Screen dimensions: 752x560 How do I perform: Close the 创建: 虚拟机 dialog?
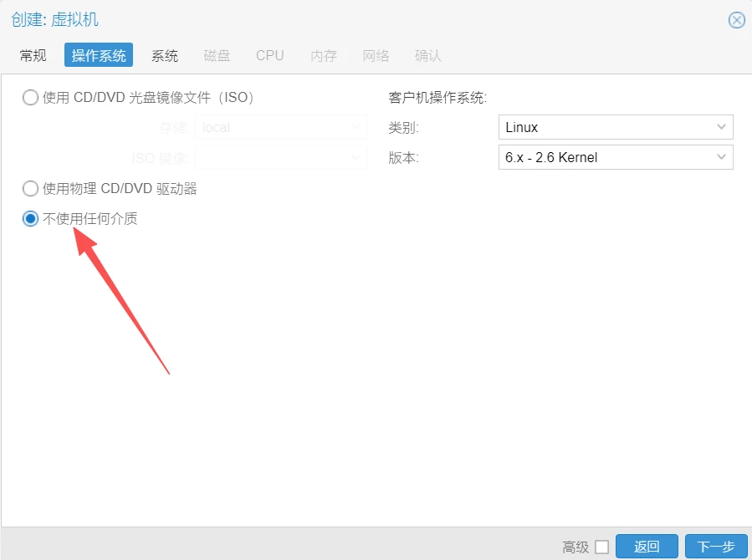pos(736,20)
